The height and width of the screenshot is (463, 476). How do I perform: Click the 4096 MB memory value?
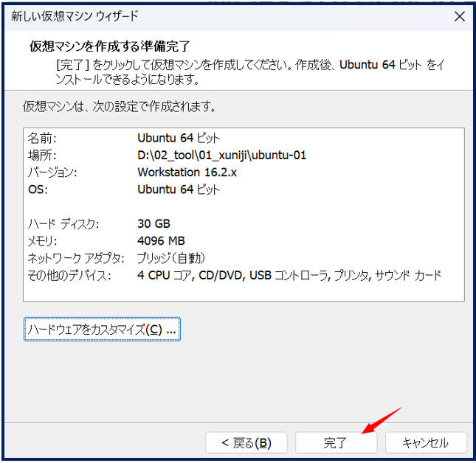pyautogui.click(x=161, y=241)
